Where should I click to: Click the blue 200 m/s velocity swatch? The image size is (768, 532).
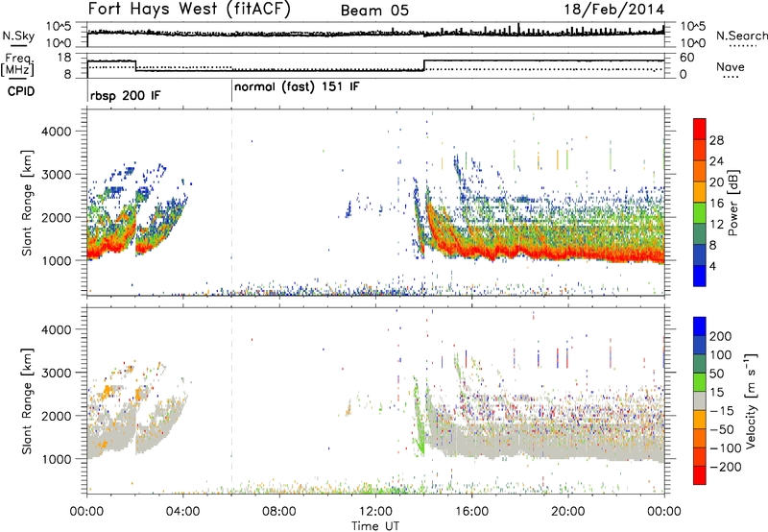(x=700, y=326)
